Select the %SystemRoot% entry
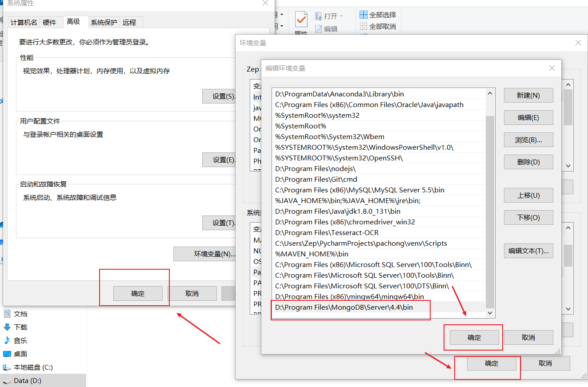The width and height of the screenshot is (588, 387). [379, 126]
